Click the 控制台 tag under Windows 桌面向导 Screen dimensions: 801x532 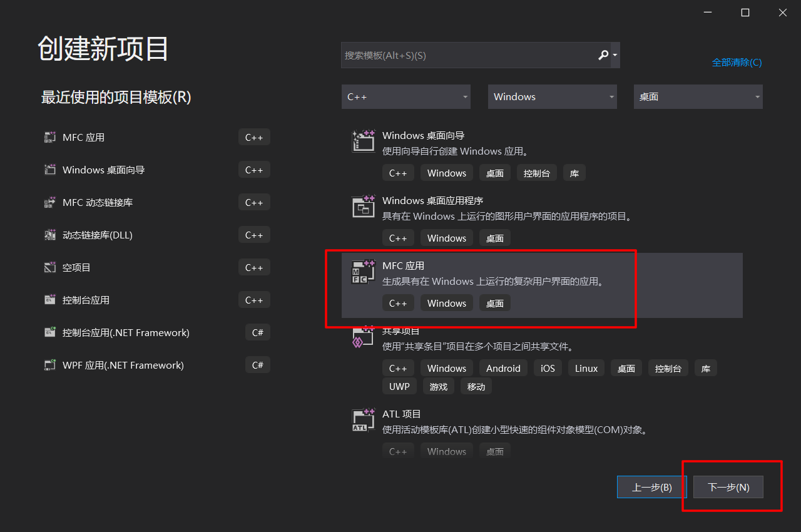click(x=537, y=173)
